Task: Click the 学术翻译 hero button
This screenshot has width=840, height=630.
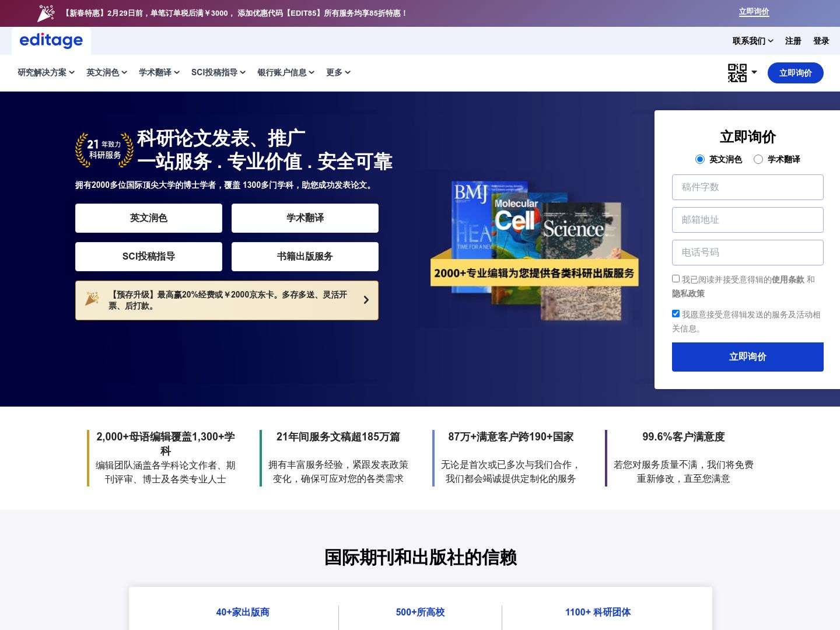Action: coord(305,218)
